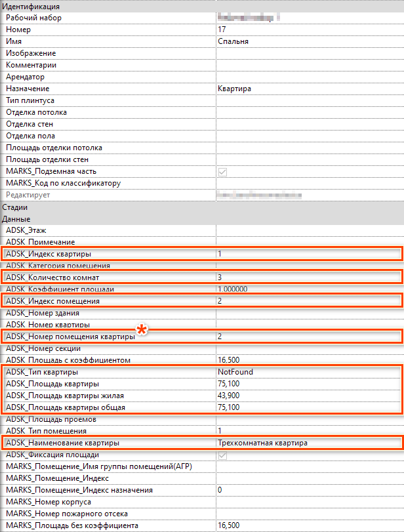
Task: Collapse the Данные section header
Action: click(15, 218)
